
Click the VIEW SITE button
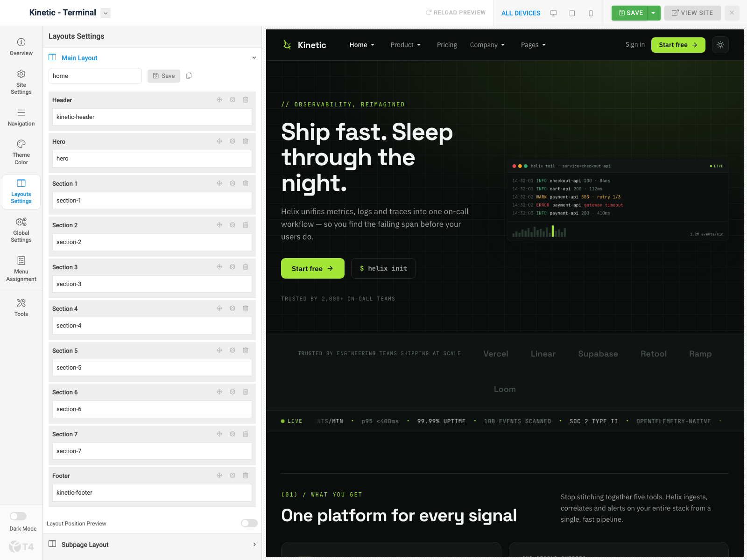click(692, 13)
